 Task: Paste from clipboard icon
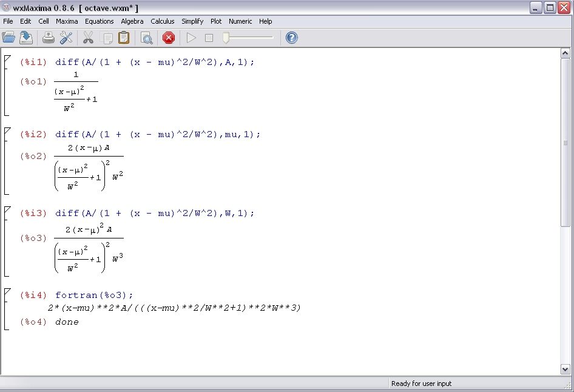pos(124,38)
